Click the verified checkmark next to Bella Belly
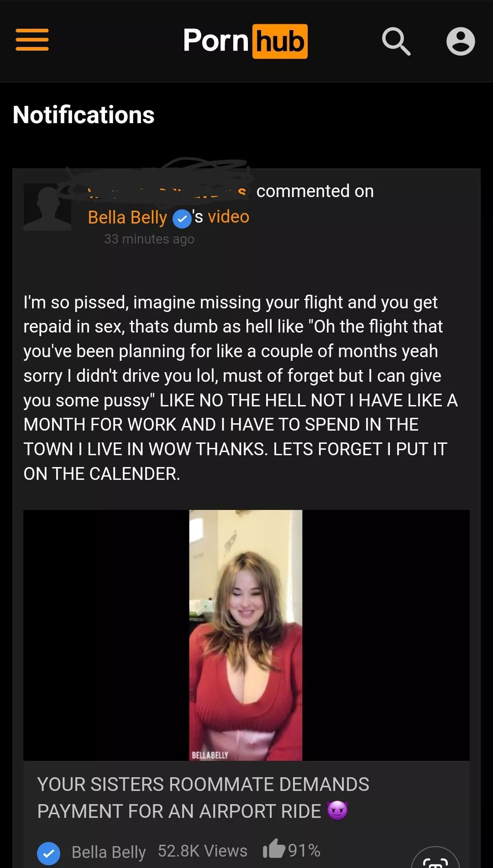Screen dimensions: 493x868 [181, 218]
